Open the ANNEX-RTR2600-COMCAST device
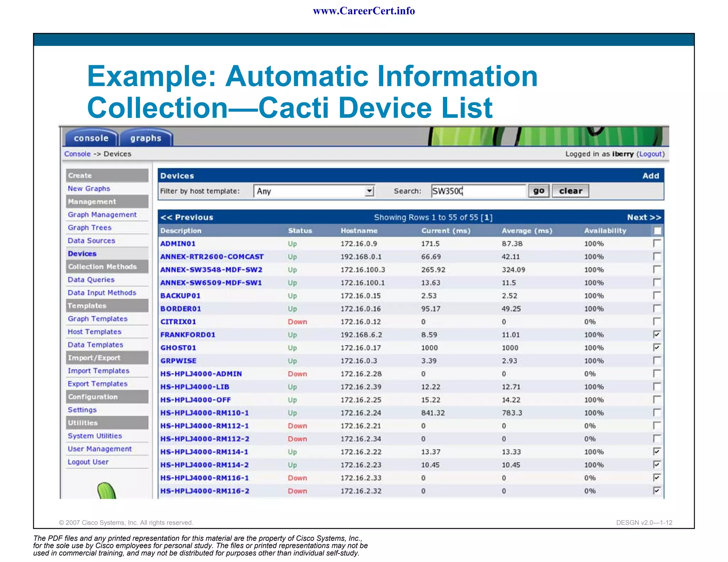728x562 pixels. tap(212, 256)
